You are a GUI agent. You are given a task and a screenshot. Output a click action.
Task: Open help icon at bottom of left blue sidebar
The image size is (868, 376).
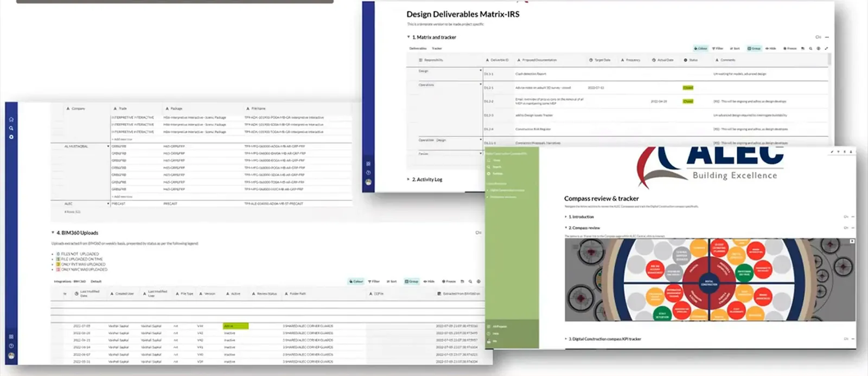[x=11, y=346]
